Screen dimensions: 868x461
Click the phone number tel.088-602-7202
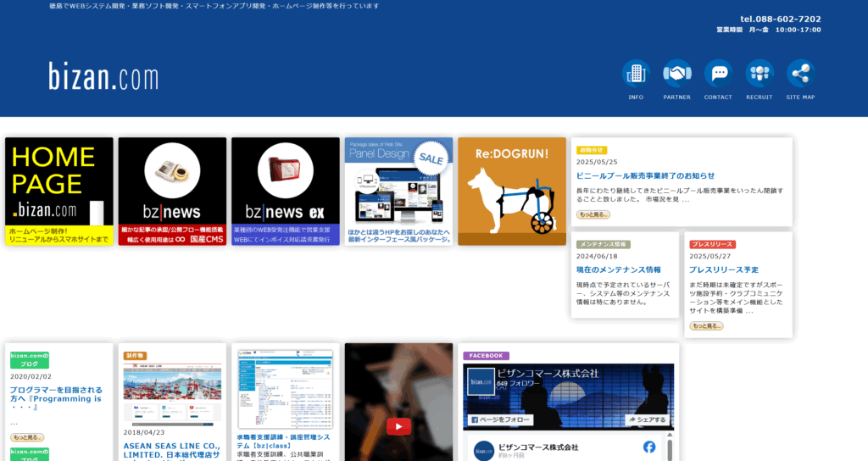[x=781, y=19]
